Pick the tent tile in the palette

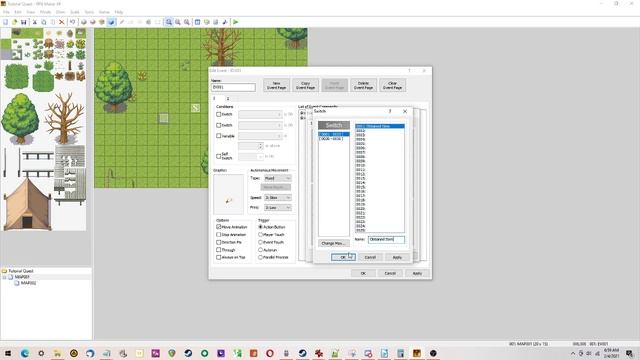(27, 205)
